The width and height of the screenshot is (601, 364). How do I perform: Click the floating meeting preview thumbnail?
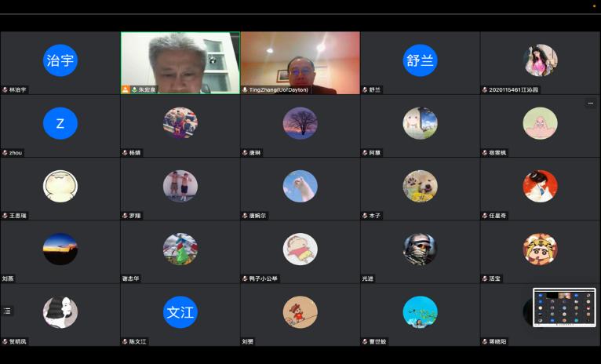pyautogui.click(x=563, y=308)
